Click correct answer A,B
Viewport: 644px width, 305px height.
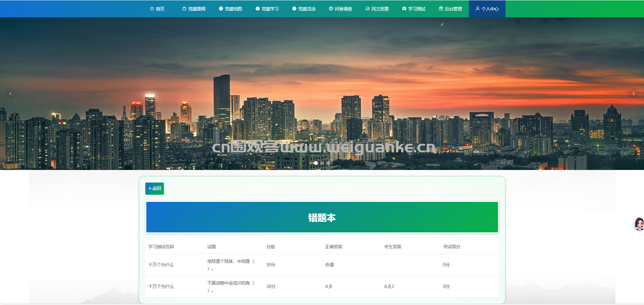pos(329,286)
